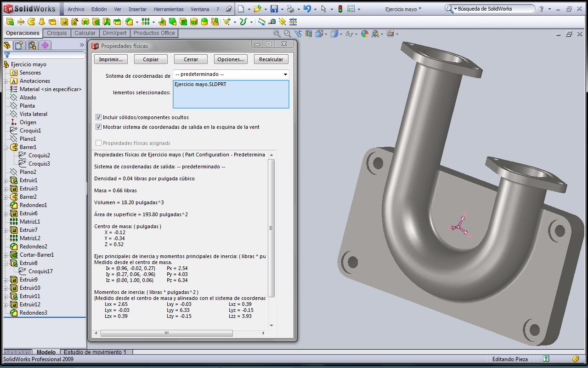Expand the Barrer2 feature node
The image size is (588, 368).
(x=6, y=197)
